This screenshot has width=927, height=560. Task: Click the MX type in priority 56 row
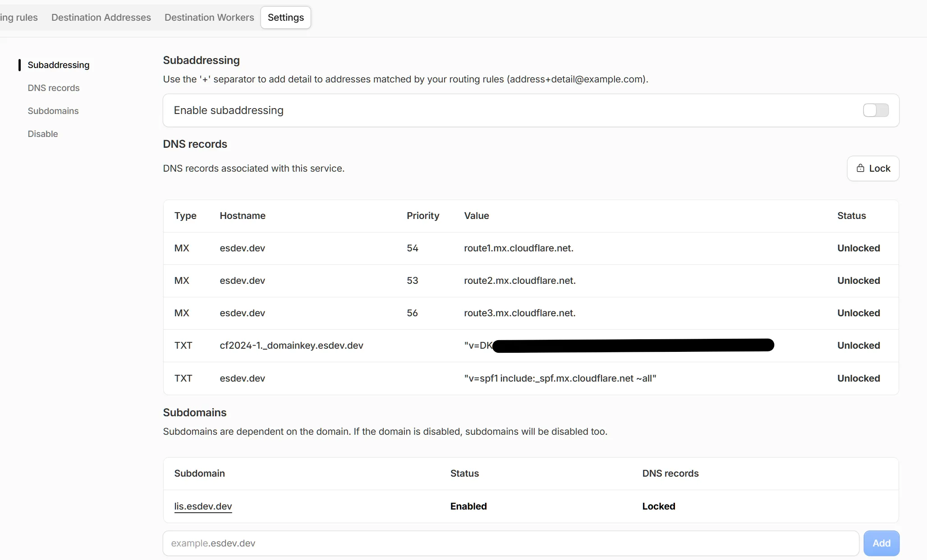click(x=182, y=313)
